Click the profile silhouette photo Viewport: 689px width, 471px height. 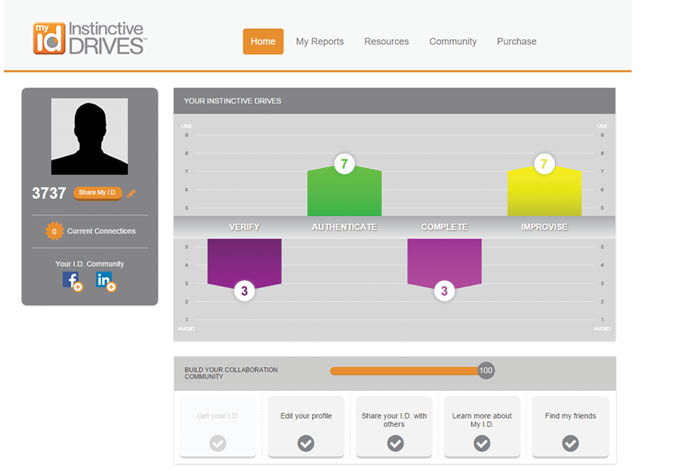[x=90, y=136]
